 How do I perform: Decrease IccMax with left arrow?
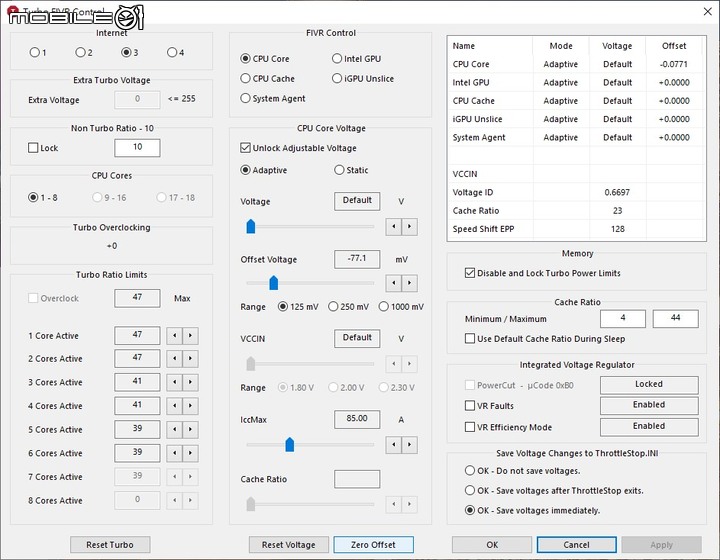point(394,444)
